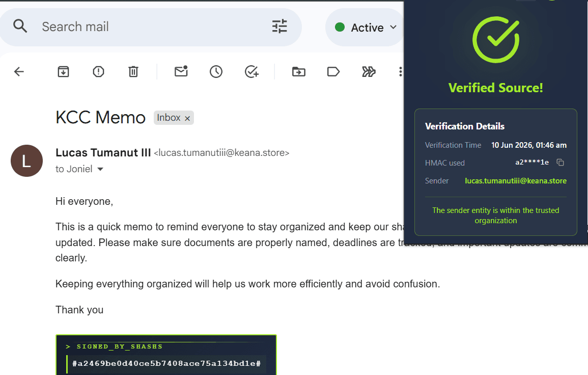Archive this email
This screenshot has width=588, height=375.
[x=63, y=71]
